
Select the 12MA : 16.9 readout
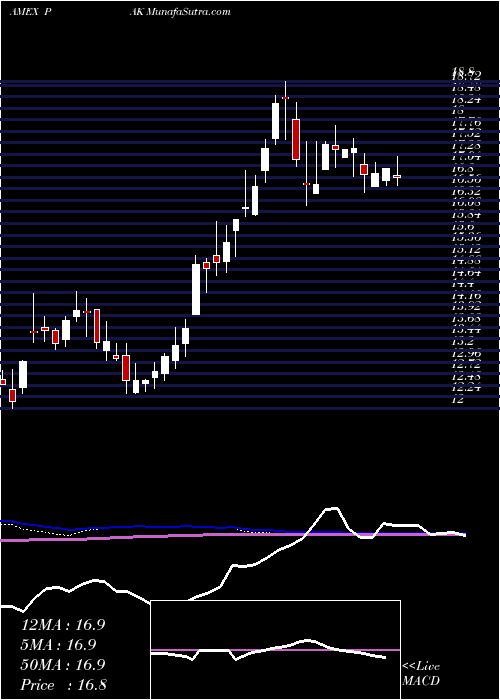[63, 625]
